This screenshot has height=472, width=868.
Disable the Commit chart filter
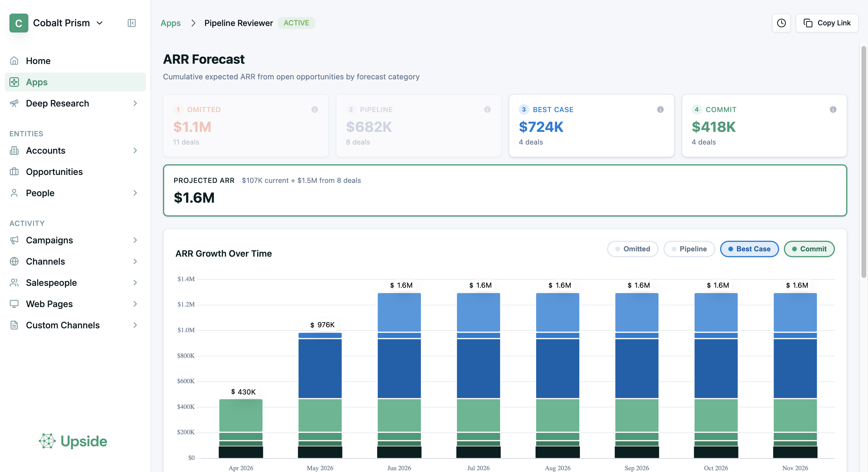click(809, 249)
